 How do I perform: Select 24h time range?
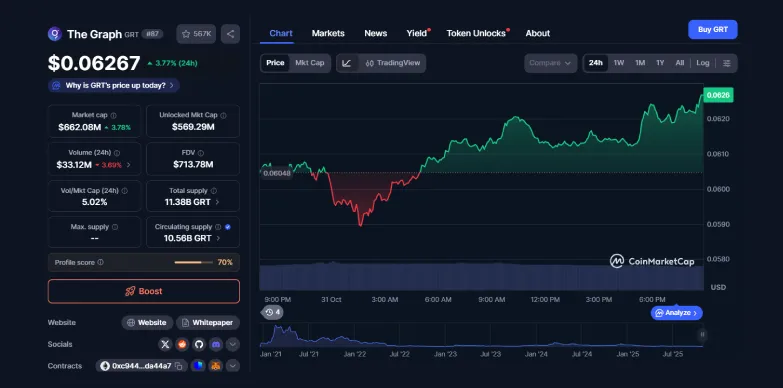coord(595,63)
